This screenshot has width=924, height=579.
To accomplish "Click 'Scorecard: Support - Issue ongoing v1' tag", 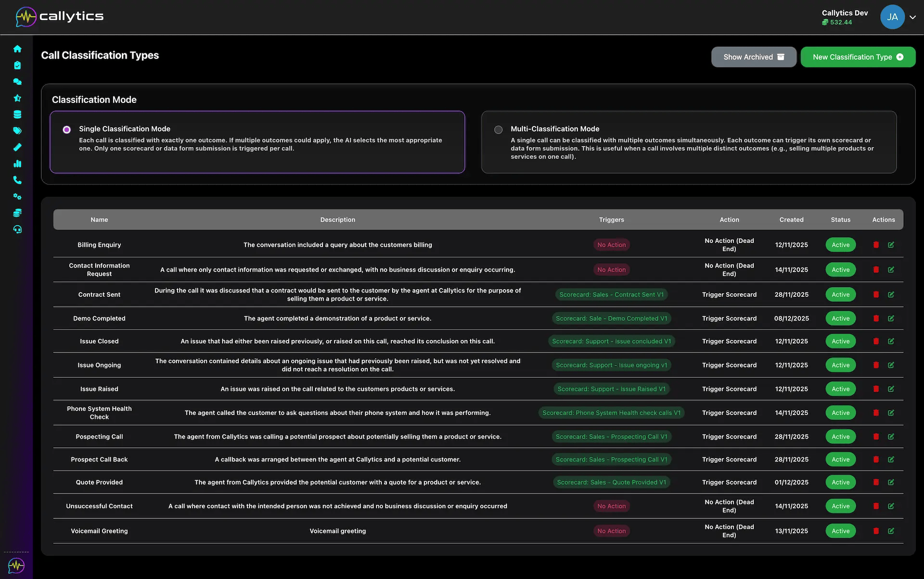I will pos(611,365).
